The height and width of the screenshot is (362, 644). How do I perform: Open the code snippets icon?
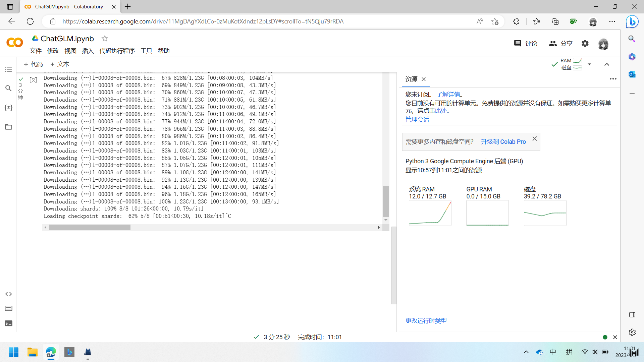[8, 294]
